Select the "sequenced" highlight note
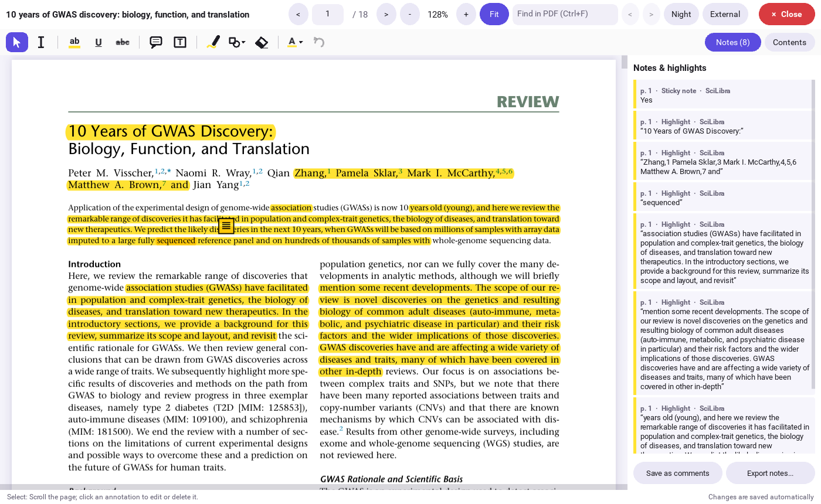The width and height of the screenshot is (821, 504). coord(722,197)
